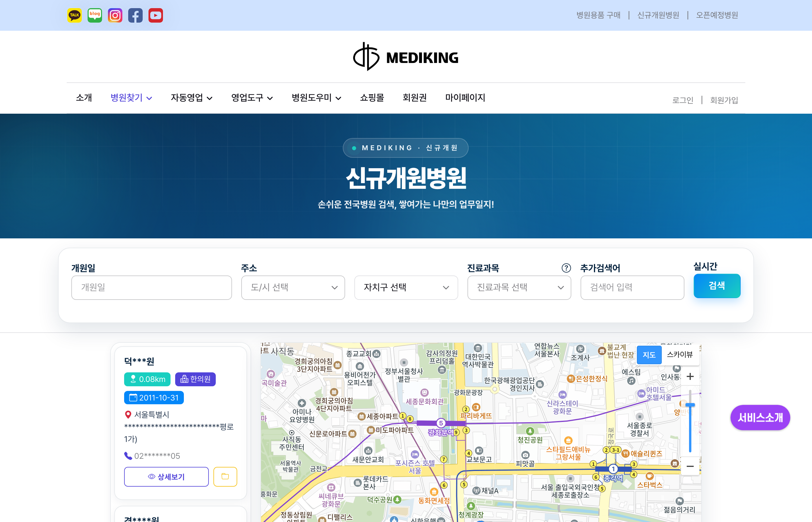
Task: Expand the 병원찾기 menu
Action: [x=131, y=98]
